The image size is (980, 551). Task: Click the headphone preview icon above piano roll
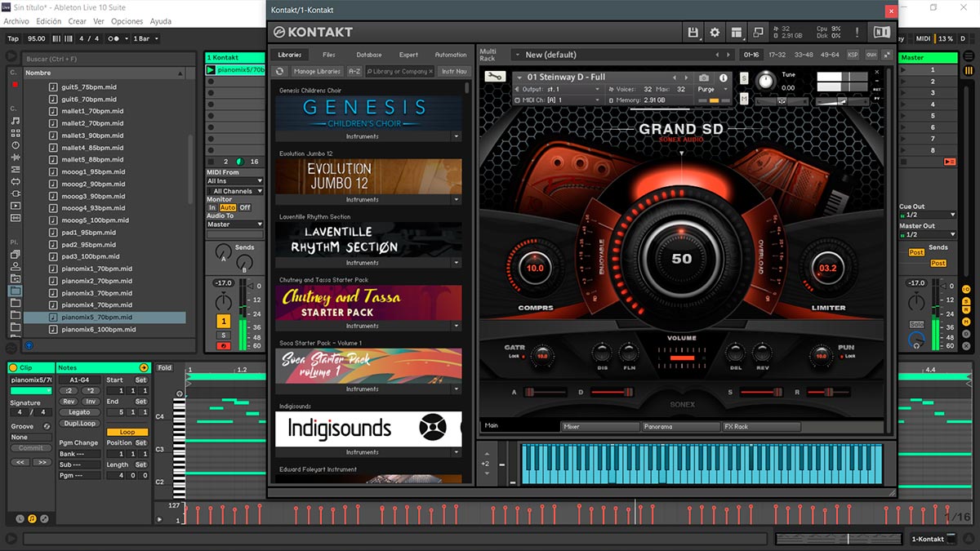(179, 395)
